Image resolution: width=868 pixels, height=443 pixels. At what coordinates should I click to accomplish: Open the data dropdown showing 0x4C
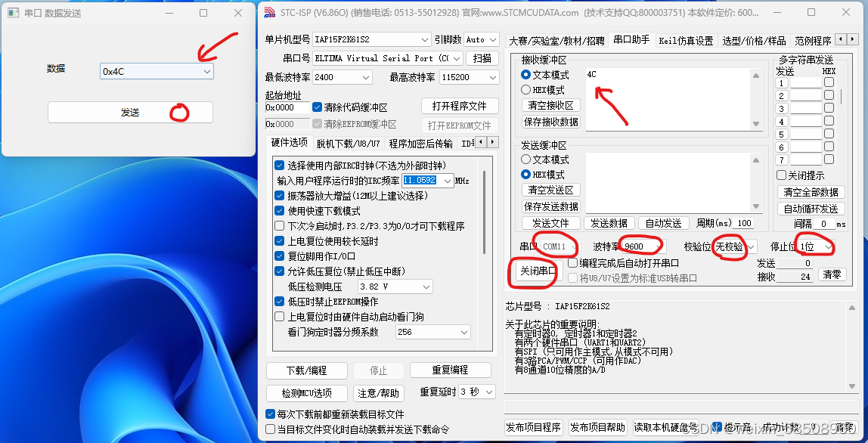(x=157, y=71)
